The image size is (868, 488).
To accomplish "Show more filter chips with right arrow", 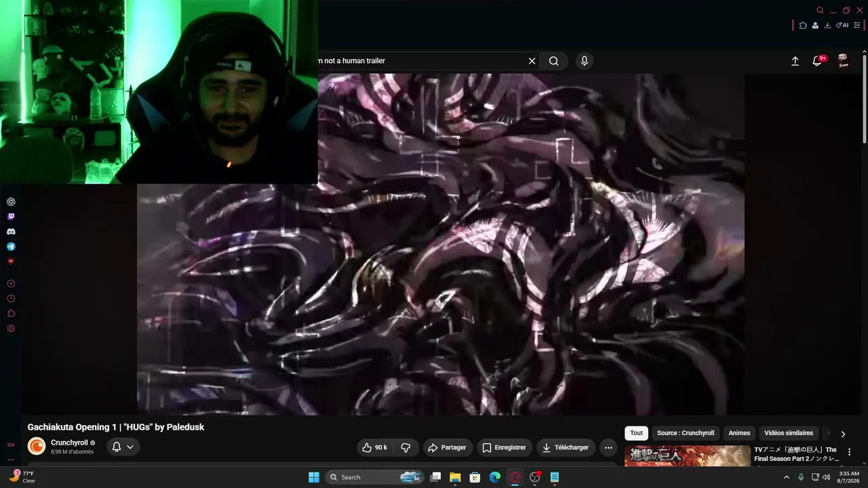I will click(x=843, y=434).
